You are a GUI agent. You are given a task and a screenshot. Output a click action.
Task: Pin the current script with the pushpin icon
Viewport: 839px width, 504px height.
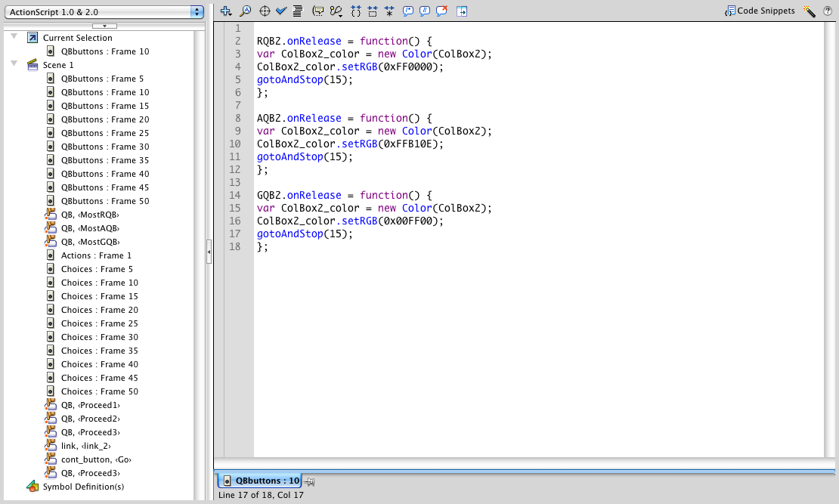pos(310,481)
